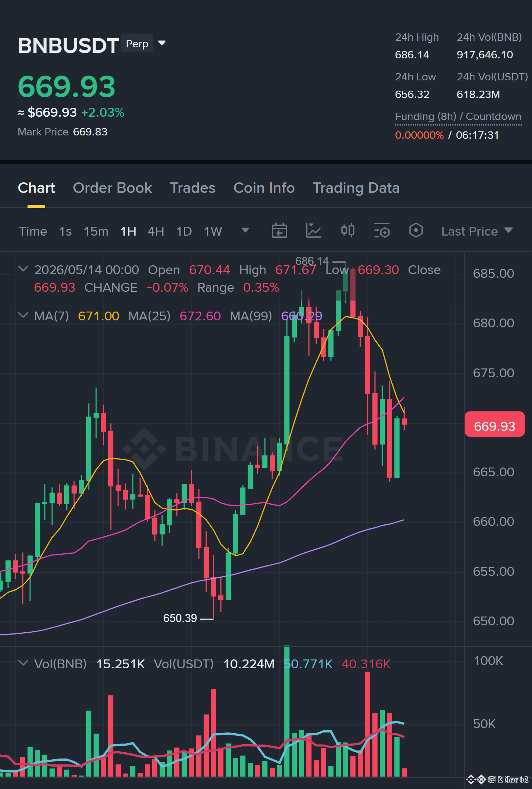Tap the 650.39 low price marker
Screen dimensions: 532x789
[x=180, y=618]
